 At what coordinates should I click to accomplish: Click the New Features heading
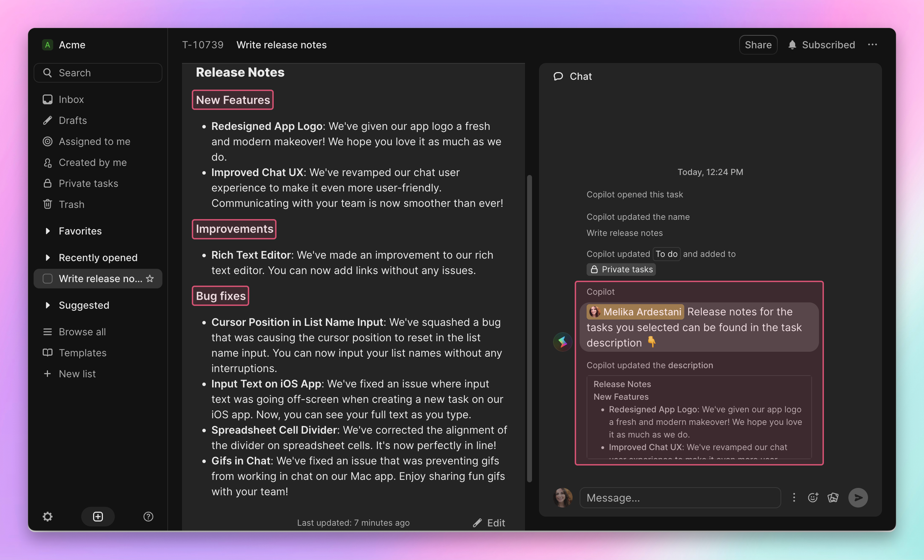click(x=232, y=100)
